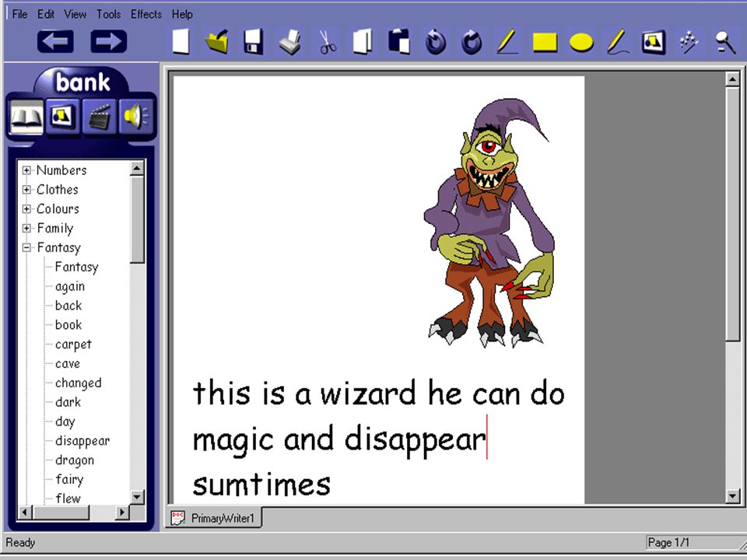Undo with the counterclockwise arrow icon
This screenshot has height=560, width=747.
pos(436,42)
